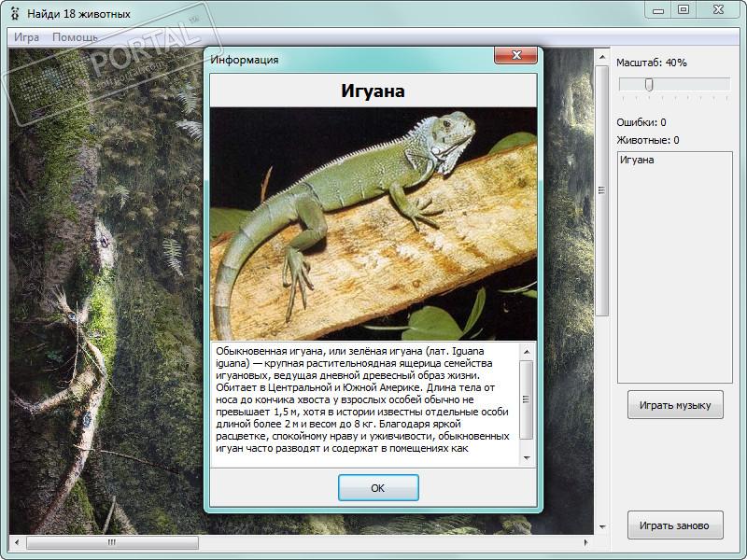Click the iguana description text area
Screen dimensions: 747x560
tap(365, 403)
